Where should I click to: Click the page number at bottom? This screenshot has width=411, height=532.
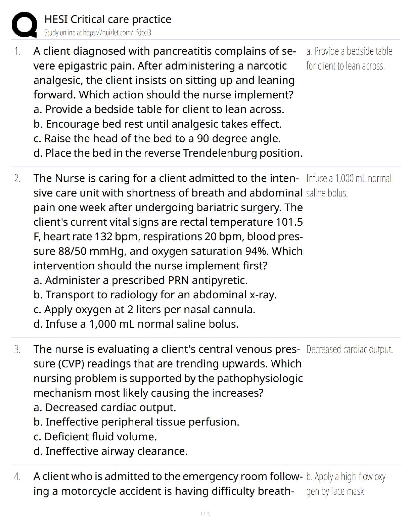205,514
